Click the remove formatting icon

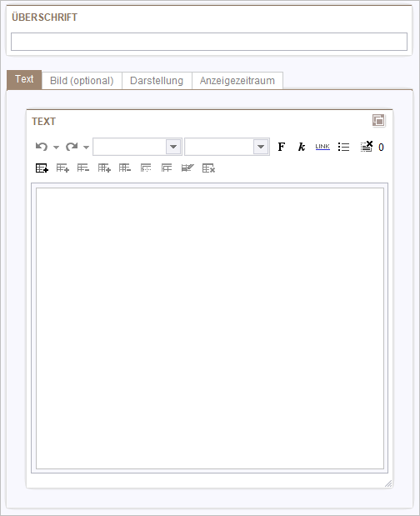pyautogui.click(x=367, y=147)
